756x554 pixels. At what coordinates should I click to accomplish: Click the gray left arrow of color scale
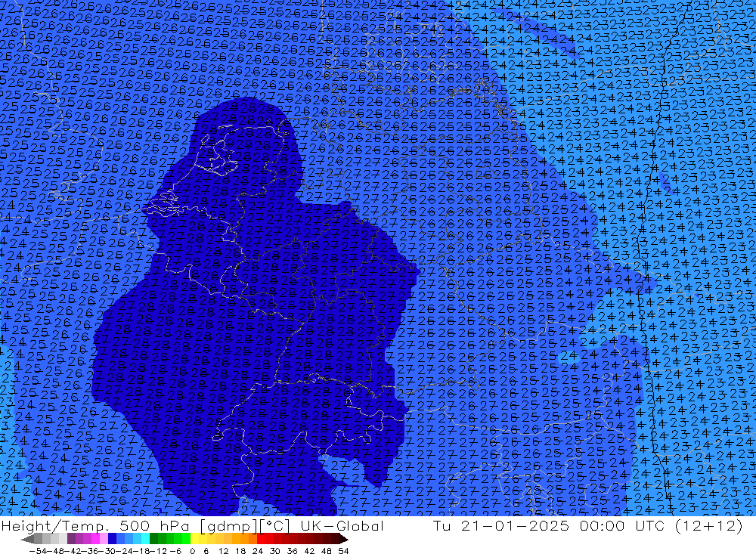pos(27,539)
